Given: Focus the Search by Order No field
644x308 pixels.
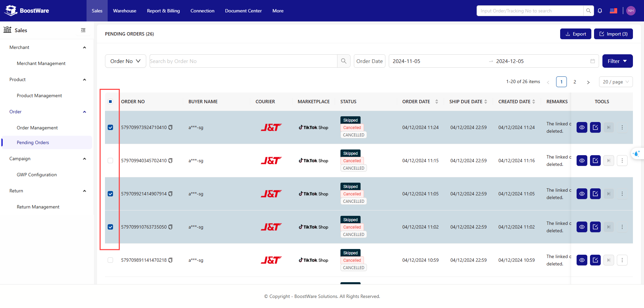Looking at the screenshot, I should [243, 61].
